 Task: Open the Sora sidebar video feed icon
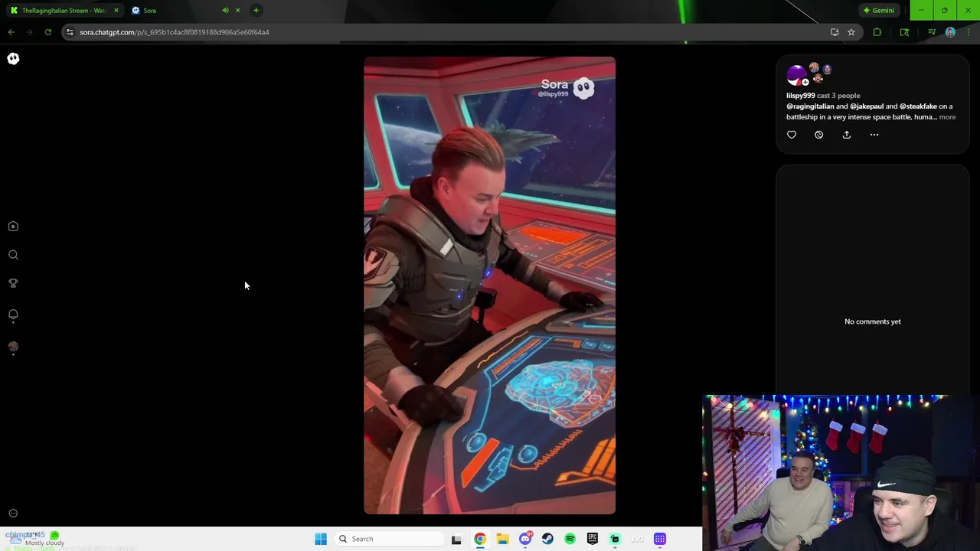13,227
